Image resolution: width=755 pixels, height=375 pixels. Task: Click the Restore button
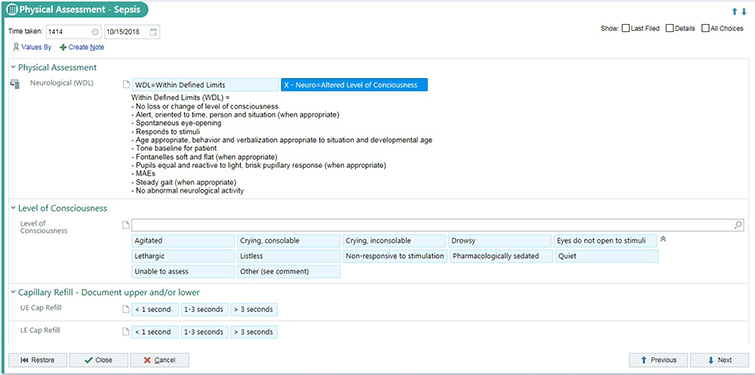(38, 360)
